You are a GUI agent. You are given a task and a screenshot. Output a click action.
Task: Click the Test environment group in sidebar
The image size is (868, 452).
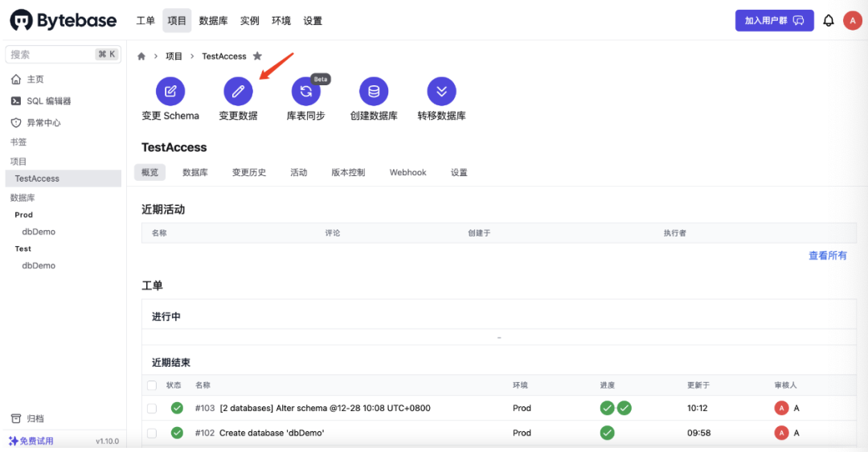pos(23,249)
